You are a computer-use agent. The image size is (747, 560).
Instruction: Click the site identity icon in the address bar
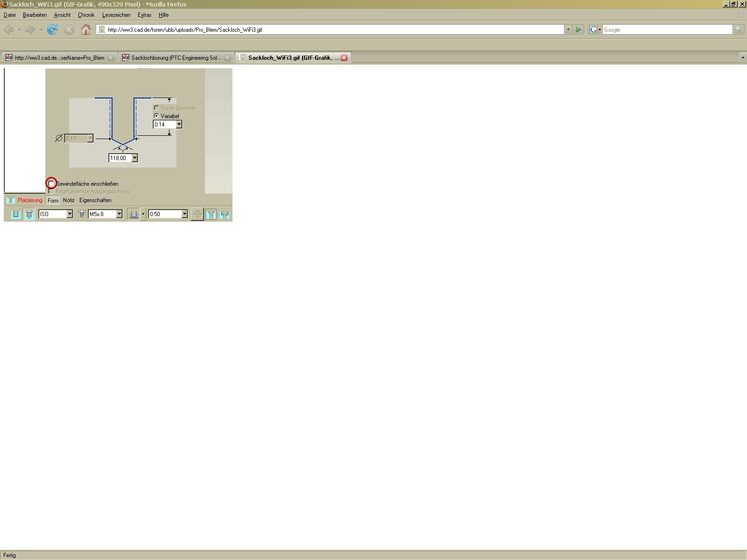[x=101, y=29]
